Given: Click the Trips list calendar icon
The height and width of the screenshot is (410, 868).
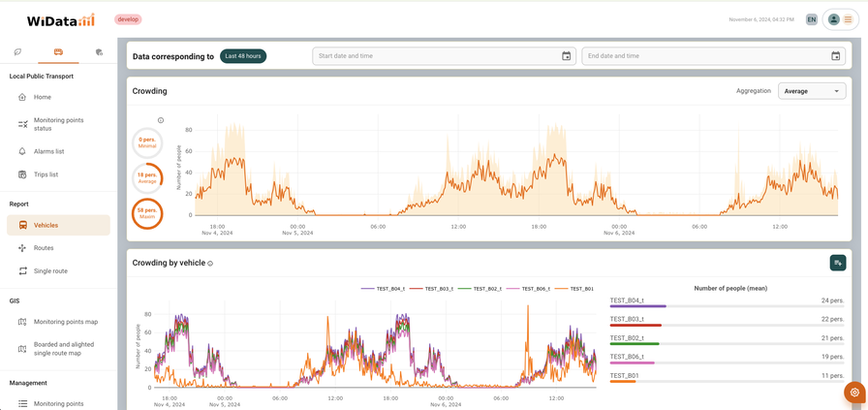Looking at the screenshot, I should tap(22, 174).
